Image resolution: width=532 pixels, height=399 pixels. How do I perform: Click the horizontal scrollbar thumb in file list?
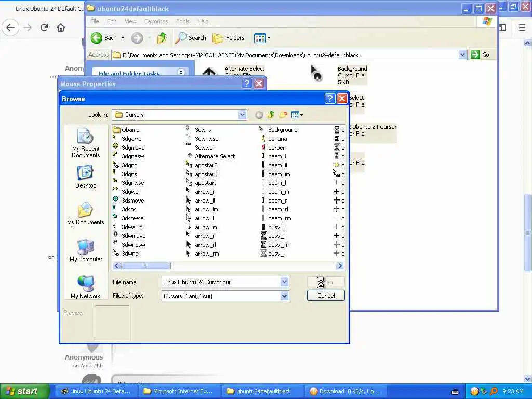coord(146,265)
